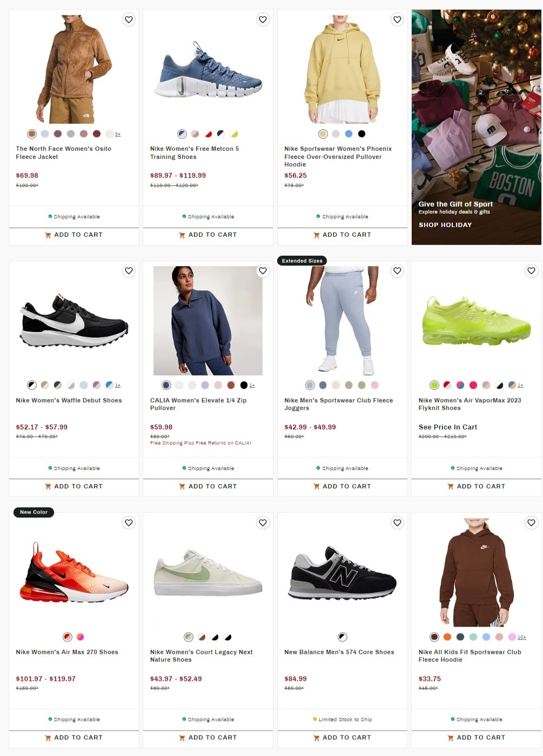Expand the 1+ color options for Waffle Debut
Screen dimensions: 543x756
118,385
